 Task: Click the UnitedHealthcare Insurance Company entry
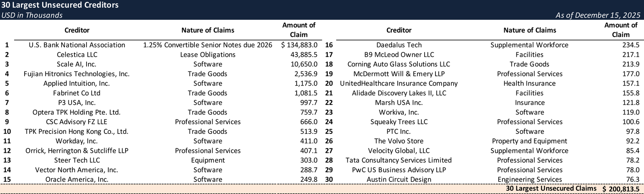399,83
